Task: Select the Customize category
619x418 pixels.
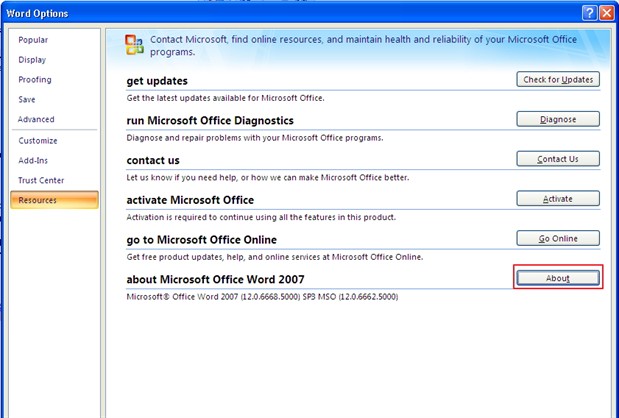Action: (x=38, y=141)
